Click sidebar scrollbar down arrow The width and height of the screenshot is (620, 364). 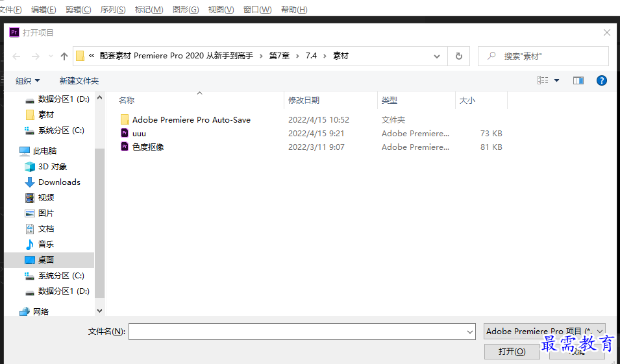99,311
